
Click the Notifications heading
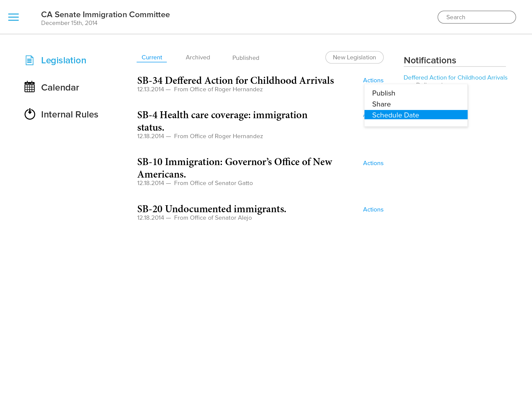tap(430, 60)
